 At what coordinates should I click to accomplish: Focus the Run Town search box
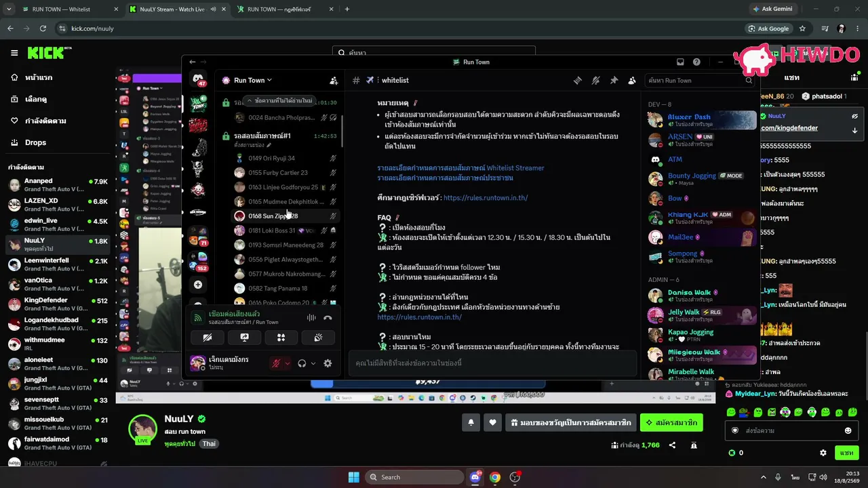point(701,80)
